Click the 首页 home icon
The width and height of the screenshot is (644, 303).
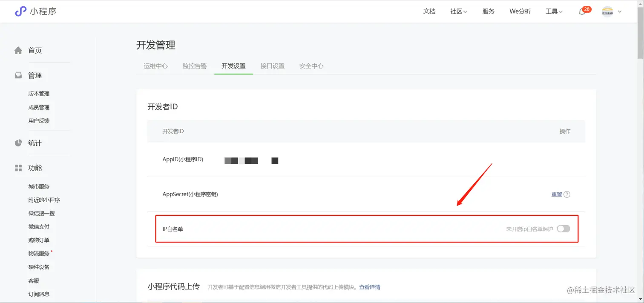[x=18, y=50]
